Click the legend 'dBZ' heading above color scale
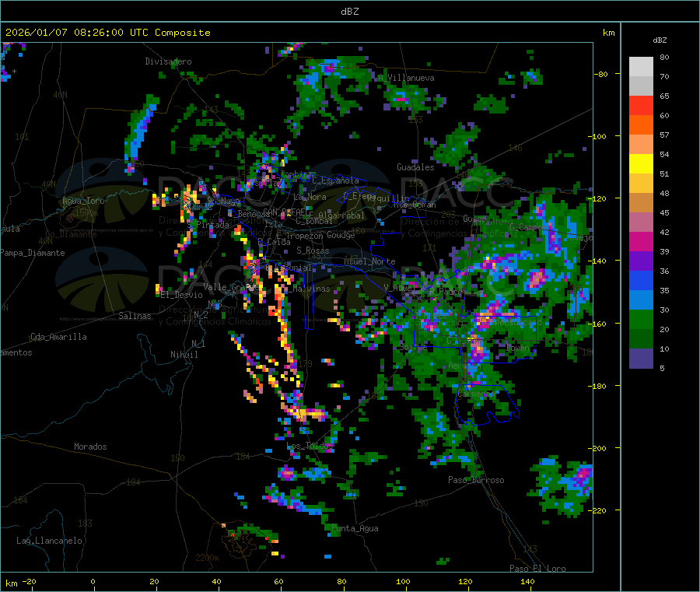 660,40
